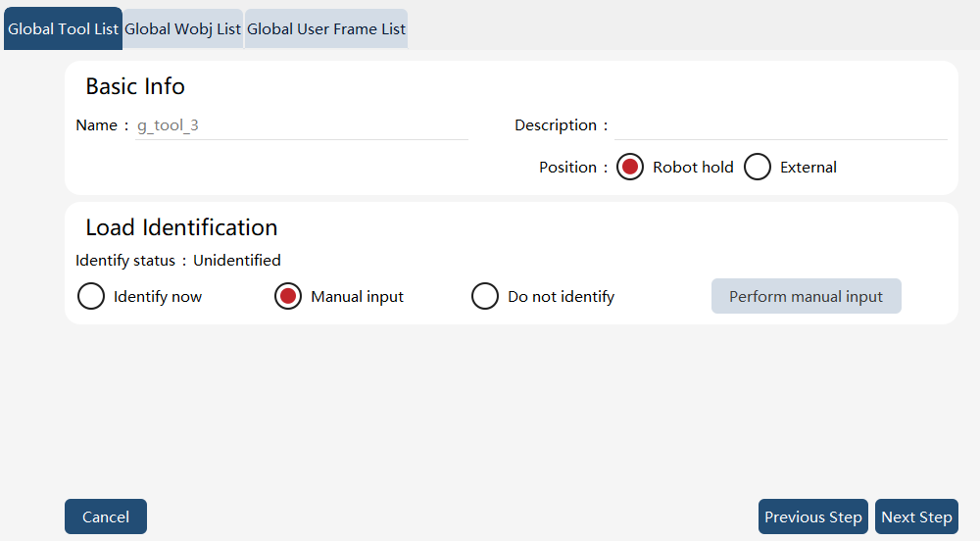Viewport: 980px width, 541px height.
Task: Click into the Description input field
Action: [781, 125]
